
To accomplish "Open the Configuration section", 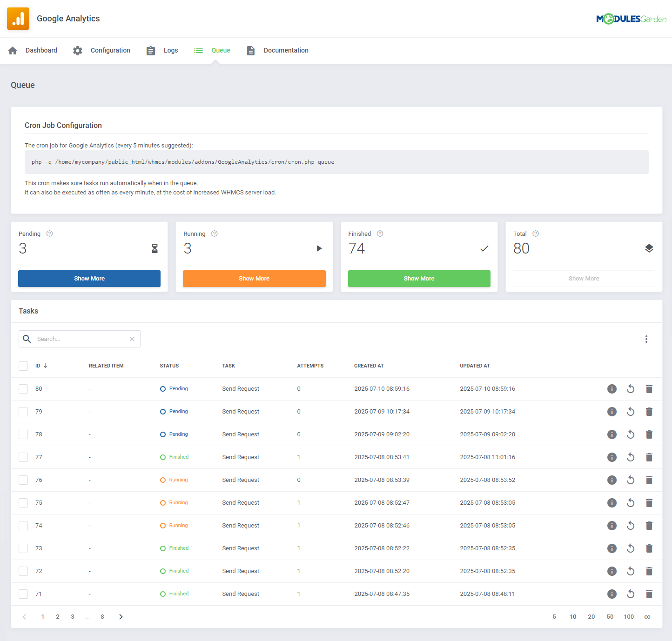I will pos(110,50).
